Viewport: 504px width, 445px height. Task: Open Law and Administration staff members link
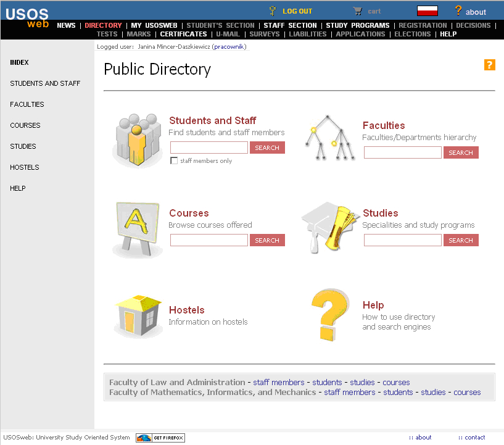click(x=279, y=382)
